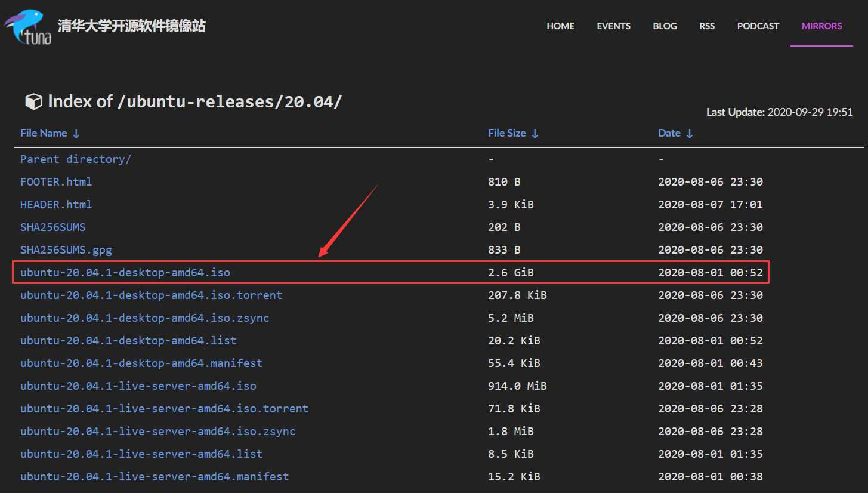Screen dimensions: 868x493
Task: Download ubuntu-20.04.1-desktop-amd64.iso.zsync
Action: pos(145,318)
